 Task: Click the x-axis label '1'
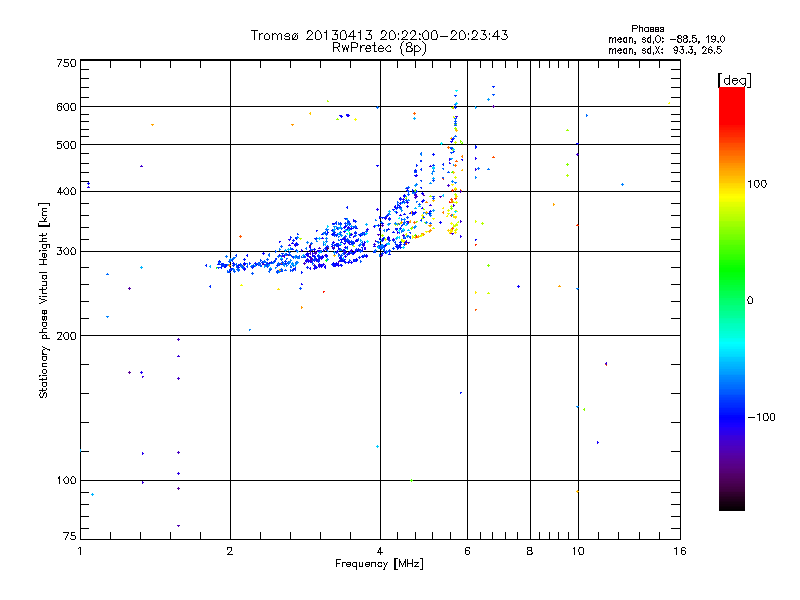80,551
